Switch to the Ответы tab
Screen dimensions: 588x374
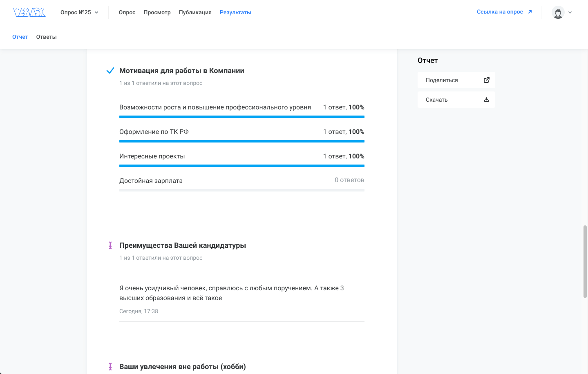click(46, 36)
